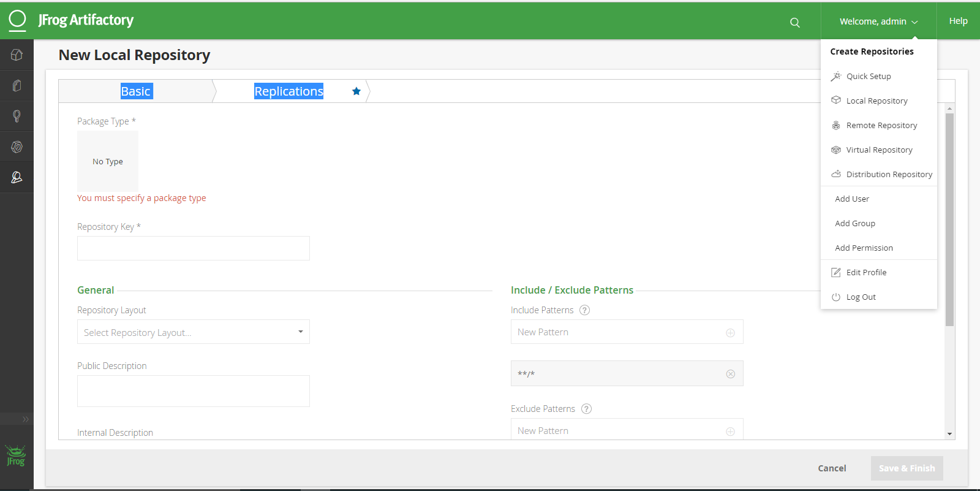Click the Log Out power icon

[x=836, y=297]
